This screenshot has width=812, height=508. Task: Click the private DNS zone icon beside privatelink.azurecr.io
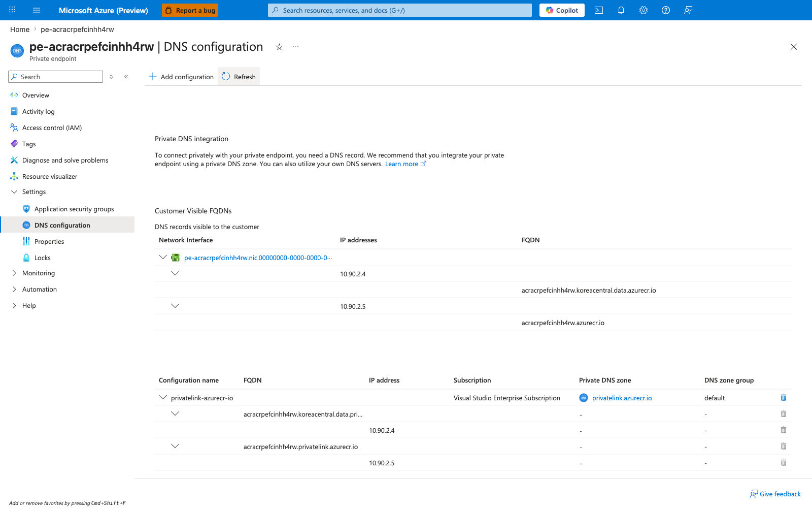pos(584,398)
